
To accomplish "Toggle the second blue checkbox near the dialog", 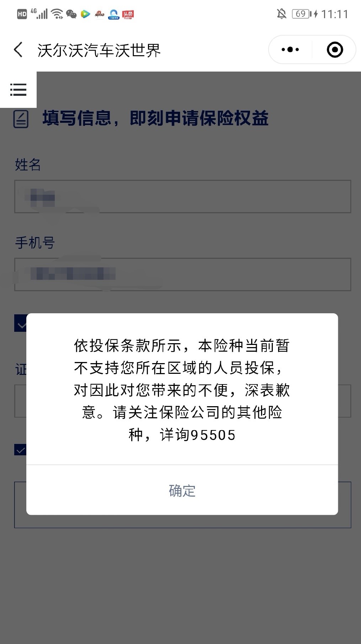I will pos(20,450).
